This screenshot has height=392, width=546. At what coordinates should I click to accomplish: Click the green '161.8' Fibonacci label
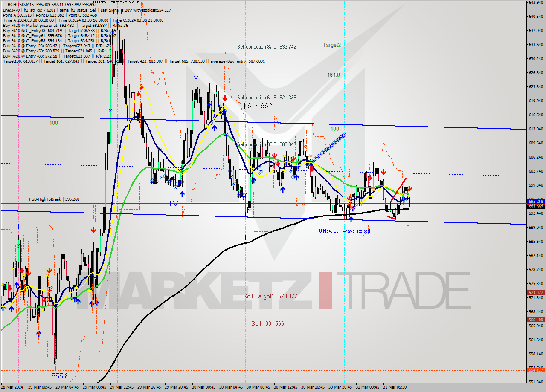tap(333, 75)
